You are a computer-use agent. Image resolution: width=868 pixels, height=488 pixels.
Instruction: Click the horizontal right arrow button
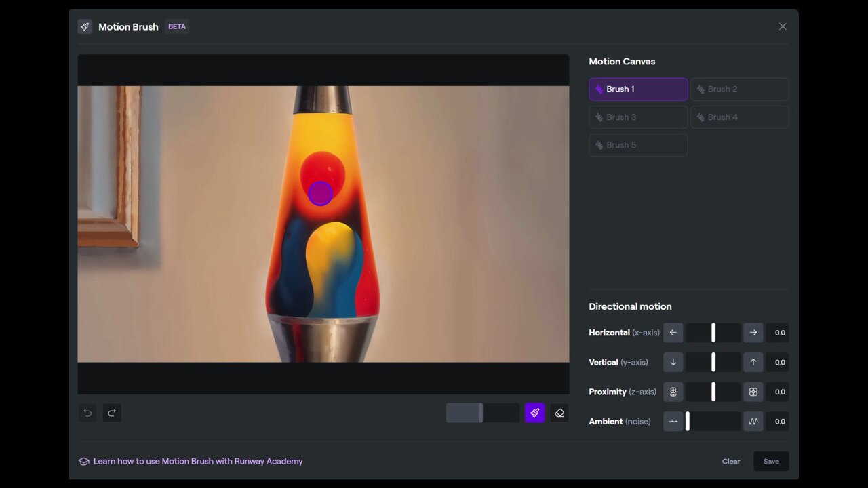753,333
